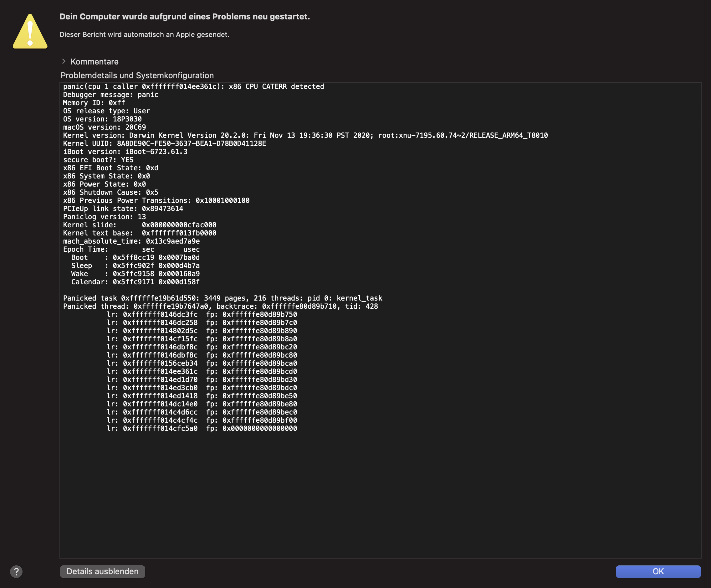Click the restart problem headline text

(185, 17)
